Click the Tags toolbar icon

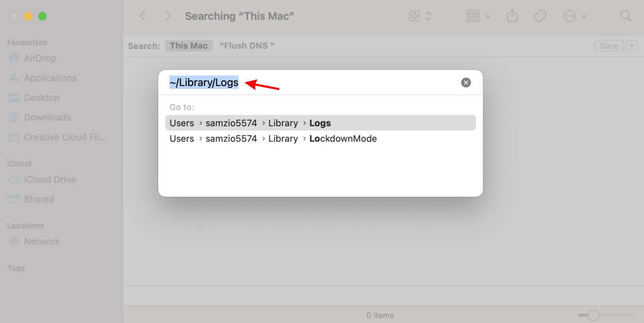(x=539, y=16)
